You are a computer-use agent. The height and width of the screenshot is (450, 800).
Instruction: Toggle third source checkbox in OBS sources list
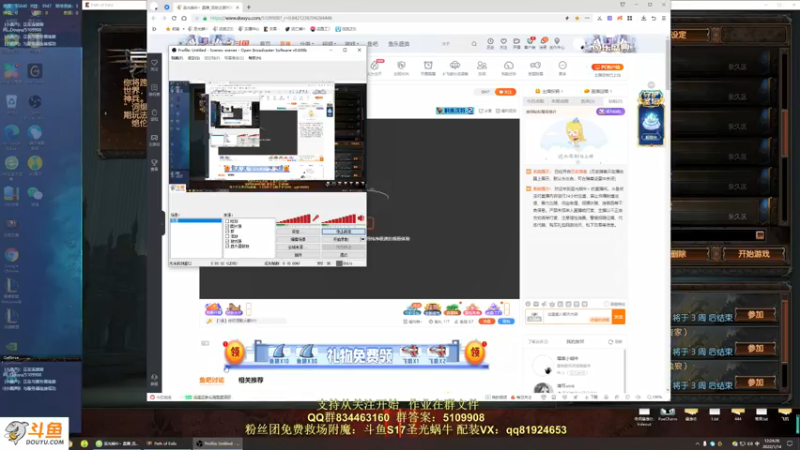(x=227, y=231)
